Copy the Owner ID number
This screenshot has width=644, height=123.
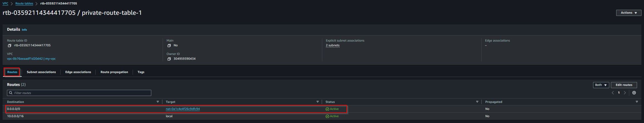[169, 59]
